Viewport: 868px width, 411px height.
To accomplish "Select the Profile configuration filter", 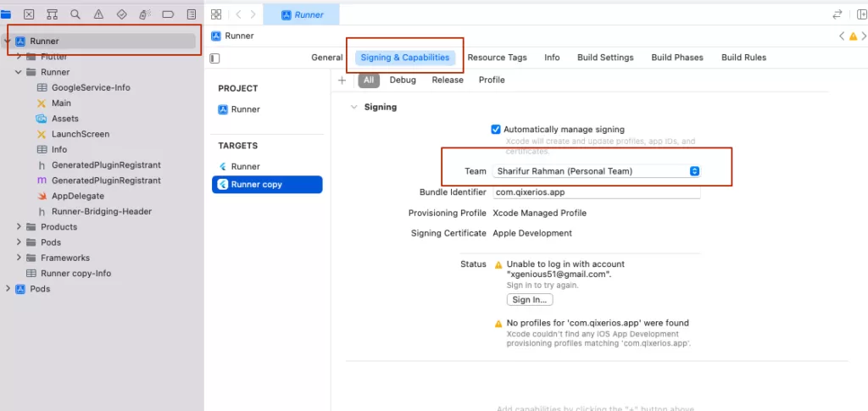I will (492, 81).
